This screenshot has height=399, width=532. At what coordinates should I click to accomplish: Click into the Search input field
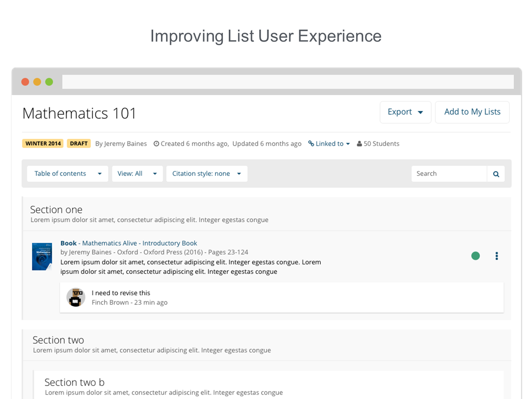pos(449,174)
